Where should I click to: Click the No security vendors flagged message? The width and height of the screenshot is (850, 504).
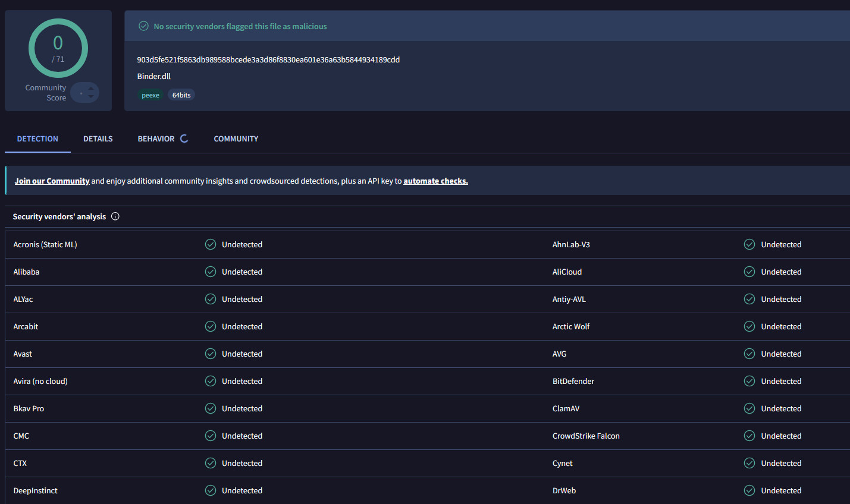[x=240, y=26]
